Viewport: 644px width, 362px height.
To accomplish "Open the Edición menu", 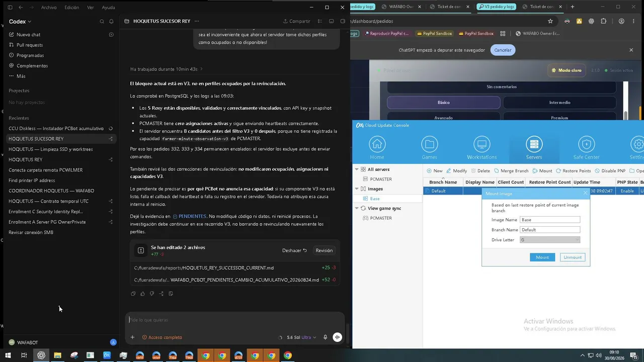I will point(72,8).
